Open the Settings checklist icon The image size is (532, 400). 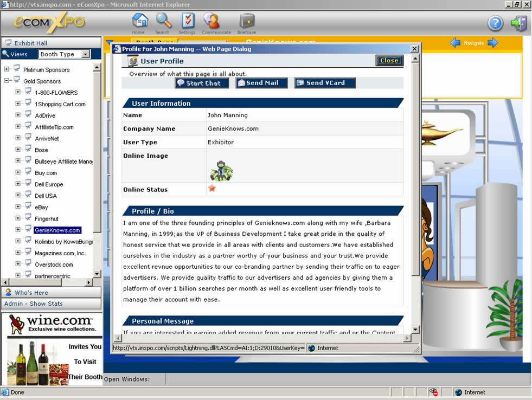pos(187,21)
